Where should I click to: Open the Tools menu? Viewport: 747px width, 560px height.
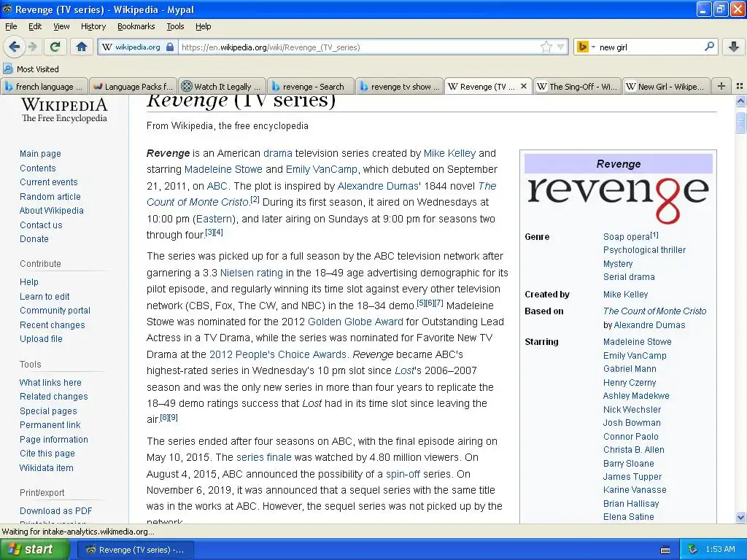tap(175, 26)
